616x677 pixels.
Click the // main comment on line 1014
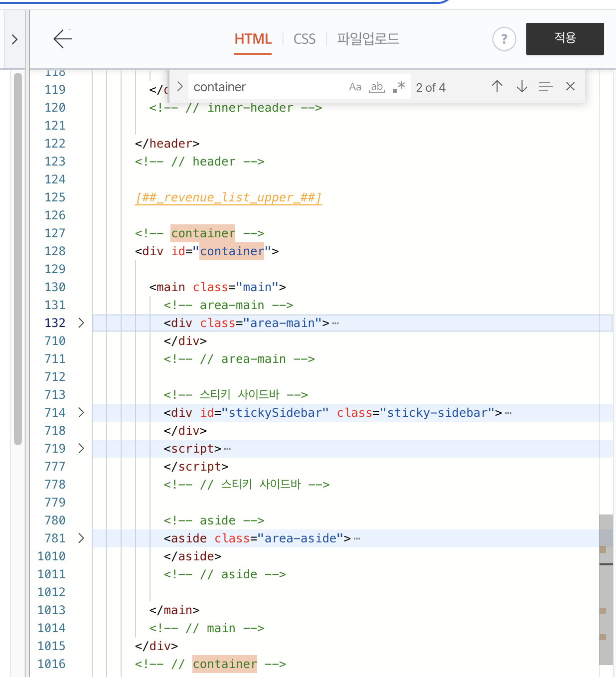(207, 628)
